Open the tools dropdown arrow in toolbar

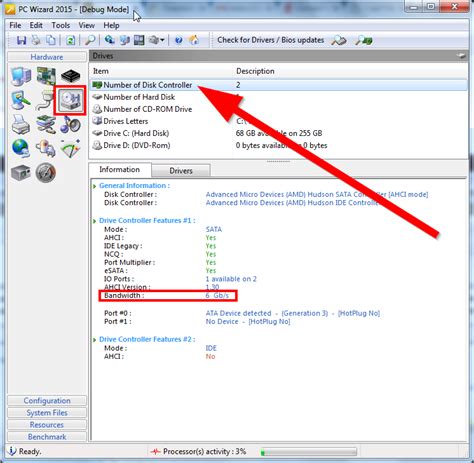tap(162, 40)
